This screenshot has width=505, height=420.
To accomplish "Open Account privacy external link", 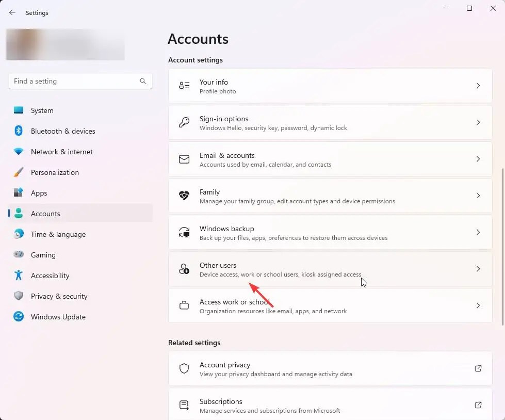I will coord(478,368).
